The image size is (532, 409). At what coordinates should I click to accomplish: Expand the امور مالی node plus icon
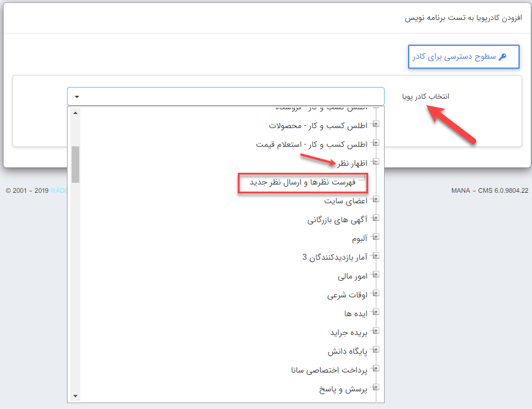(376, 275)
